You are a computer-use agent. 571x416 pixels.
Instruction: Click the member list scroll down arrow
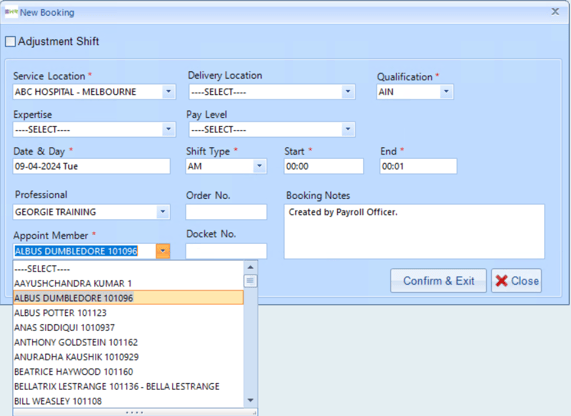(x=250, y=400)
